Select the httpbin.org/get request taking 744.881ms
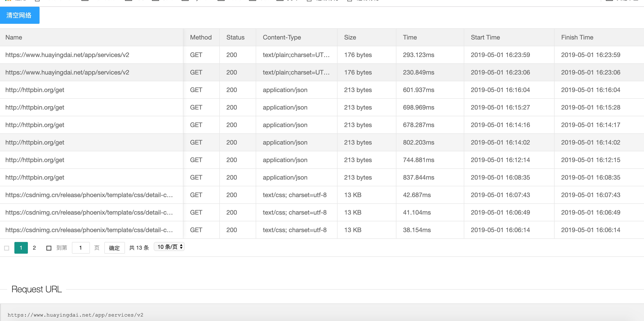 322,160
